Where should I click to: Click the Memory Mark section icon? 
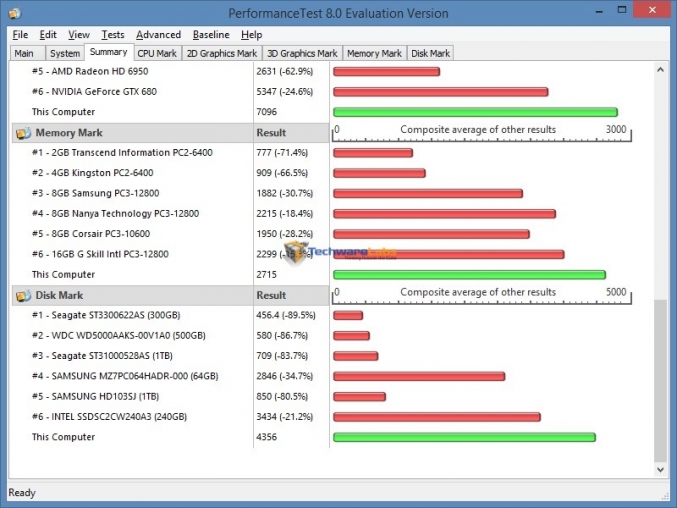[x=23, y=133]
